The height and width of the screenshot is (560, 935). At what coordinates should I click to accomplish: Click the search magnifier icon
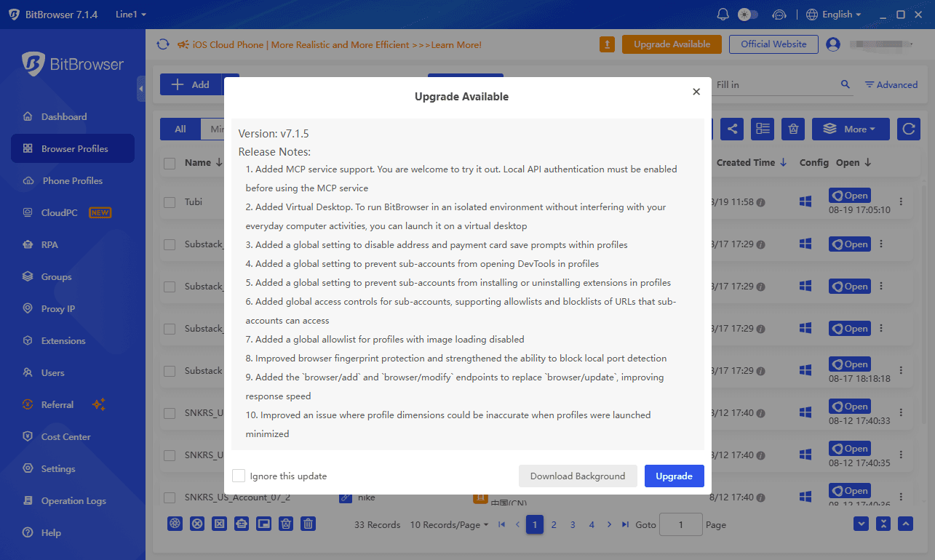[846, 84]
